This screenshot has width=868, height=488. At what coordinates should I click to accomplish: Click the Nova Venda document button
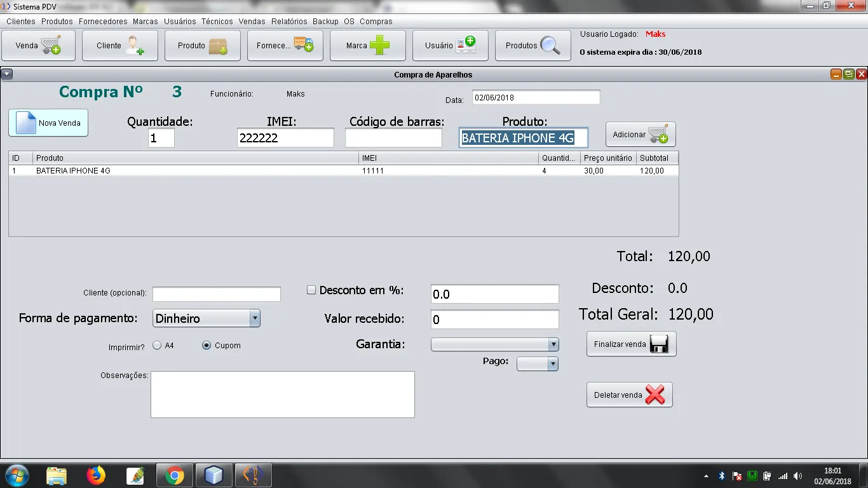pos(48,123)
